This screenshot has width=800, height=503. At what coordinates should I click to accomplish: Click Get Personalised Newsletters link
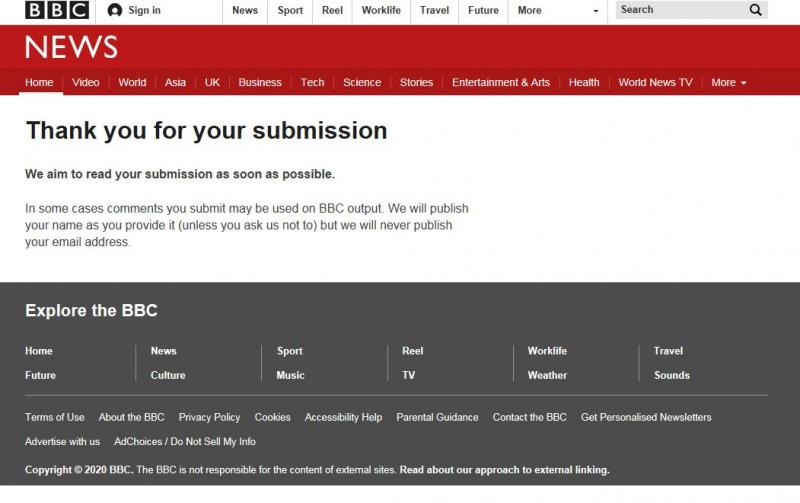pyautogui.click(x=646, y=417)
